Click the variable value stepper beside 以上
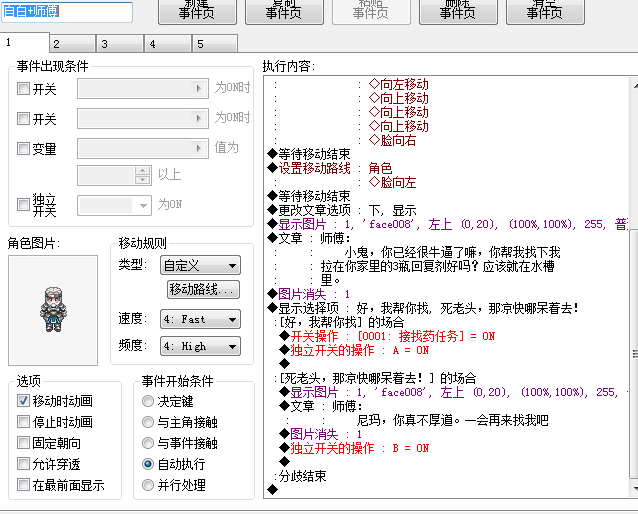This screenshot has width=638, height=514. [142, 175]
